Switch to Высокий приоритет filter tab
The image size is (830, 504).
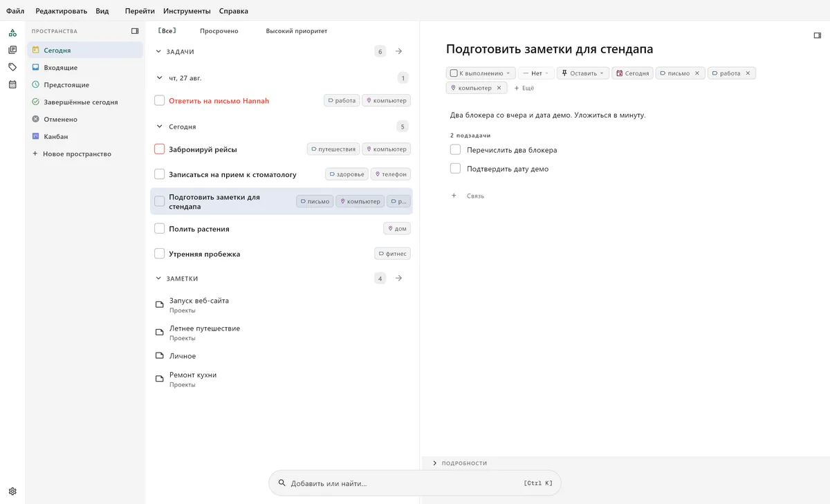pyautogui.click(x=297, y=31)
